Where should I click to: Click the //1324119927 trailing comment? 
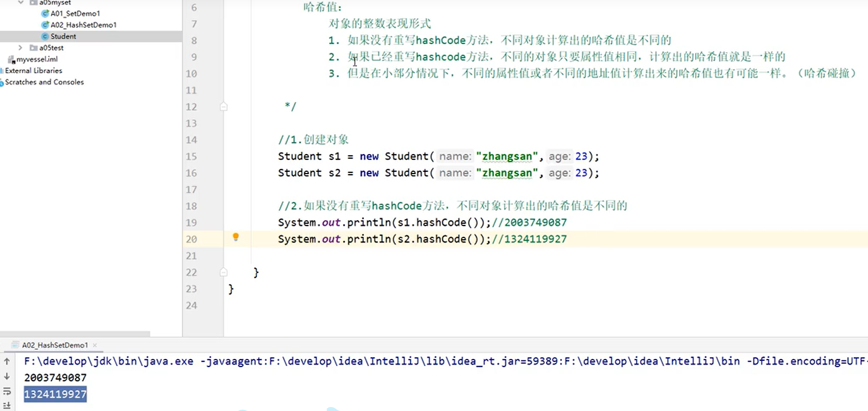pos(529,239)
